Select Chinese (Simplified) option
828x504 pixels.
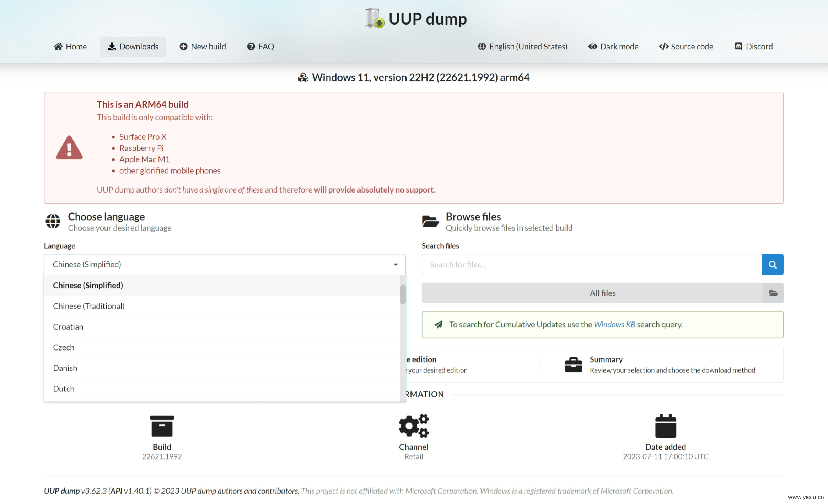coord(222,285)
